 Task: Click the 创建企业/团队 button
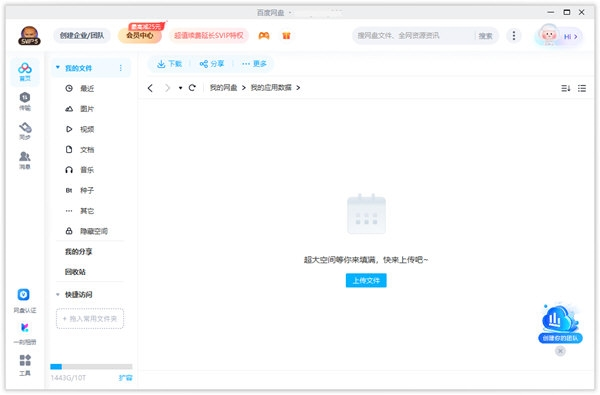click(82, 36)
